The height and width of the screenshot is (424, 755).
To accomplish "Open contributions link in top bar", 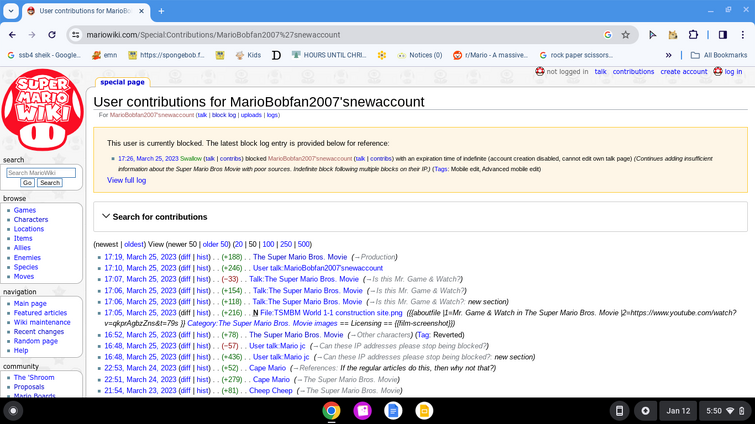I will tap(633, 71).
